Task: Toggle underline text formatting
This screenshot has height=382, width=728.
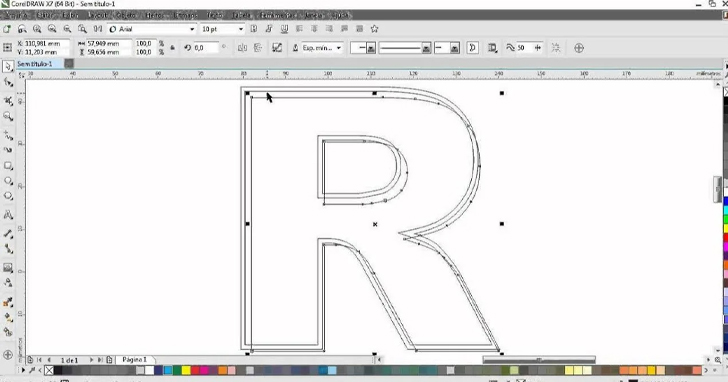Action: tap(284, 29)
